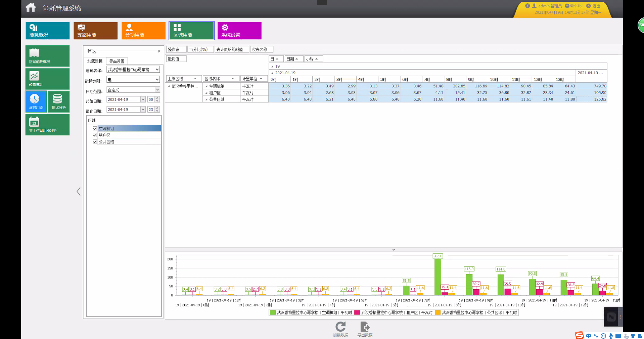Click the 百分比(%) field button
644x339 pixels.
[x=200, y=49]
